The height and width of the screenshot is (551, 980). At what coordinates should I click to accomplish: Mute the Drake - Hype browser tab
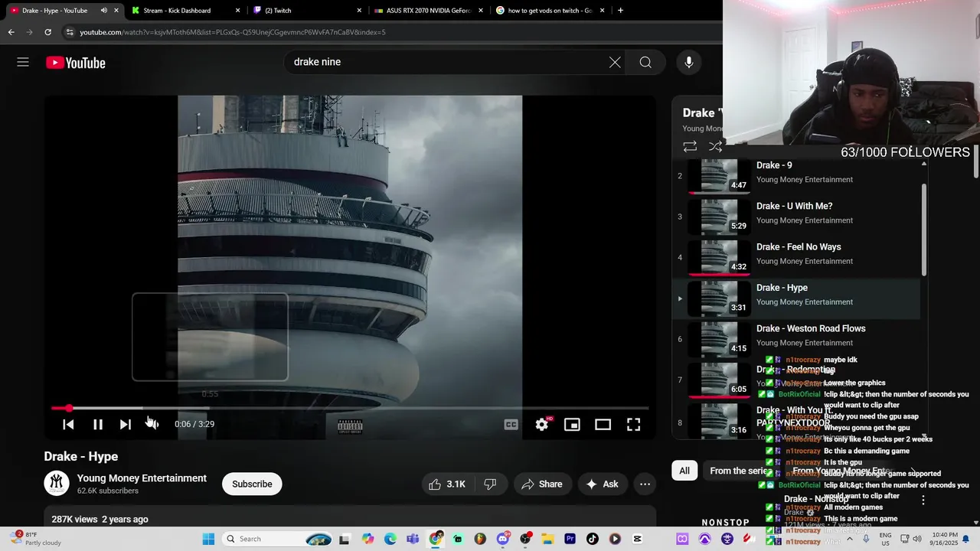pos(103,11)
